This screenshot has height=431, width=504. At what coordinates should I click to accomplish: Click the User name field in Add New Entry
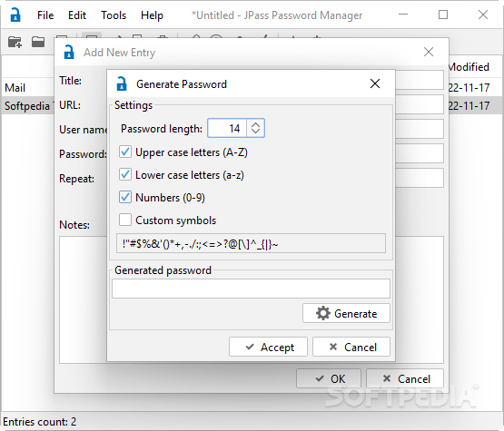(x=420, y=129)
